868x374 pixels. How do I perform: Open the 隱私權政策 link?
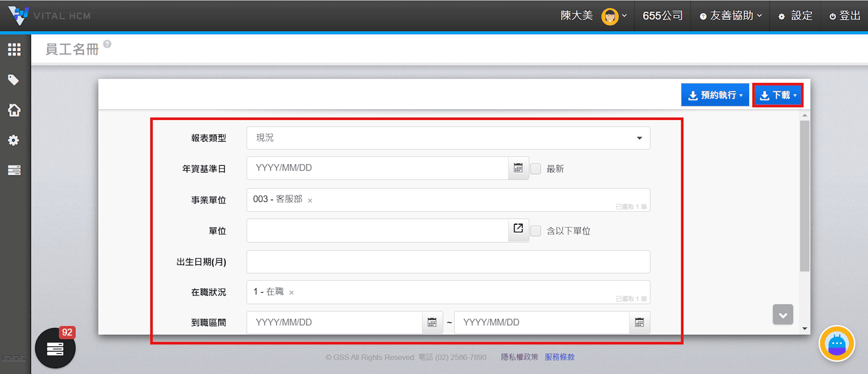[519, 357]
